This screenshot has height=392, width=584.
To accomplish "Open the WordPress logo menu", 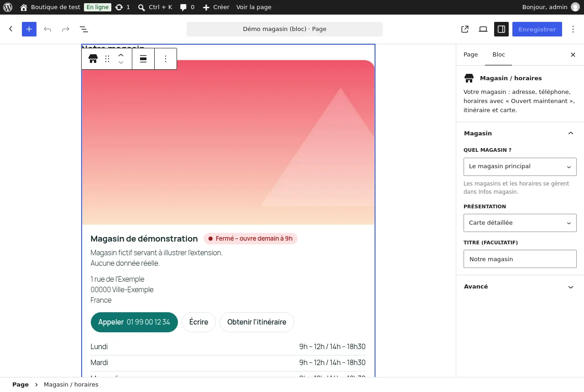I will [x=8, y=7].
